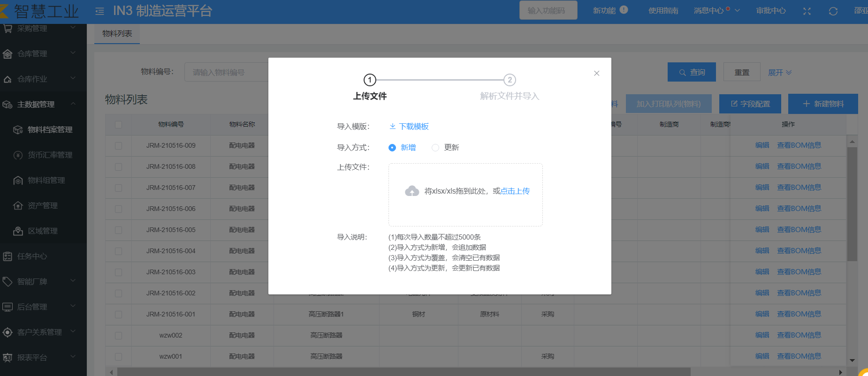Select the 更新 import mode radio button
Screen dimensions: 868x376
pyautogui.click(x=435, y=148)
